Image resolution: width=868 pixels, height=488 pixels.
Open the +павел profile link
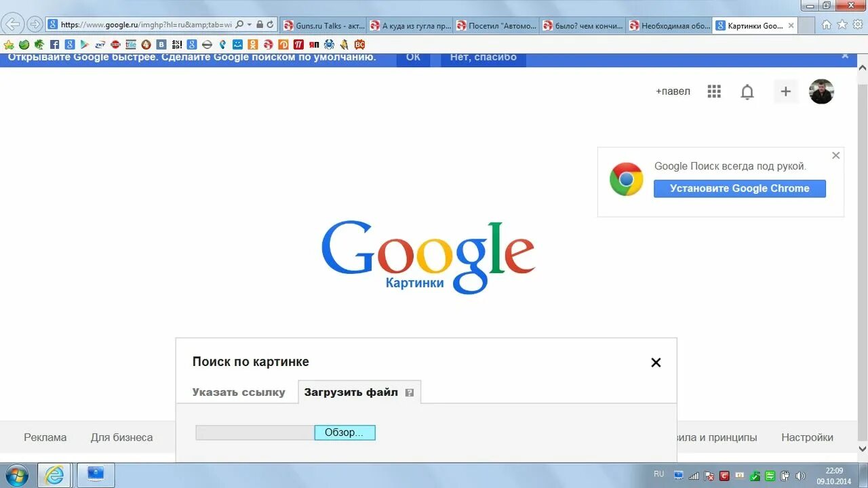tap(673, 91)
